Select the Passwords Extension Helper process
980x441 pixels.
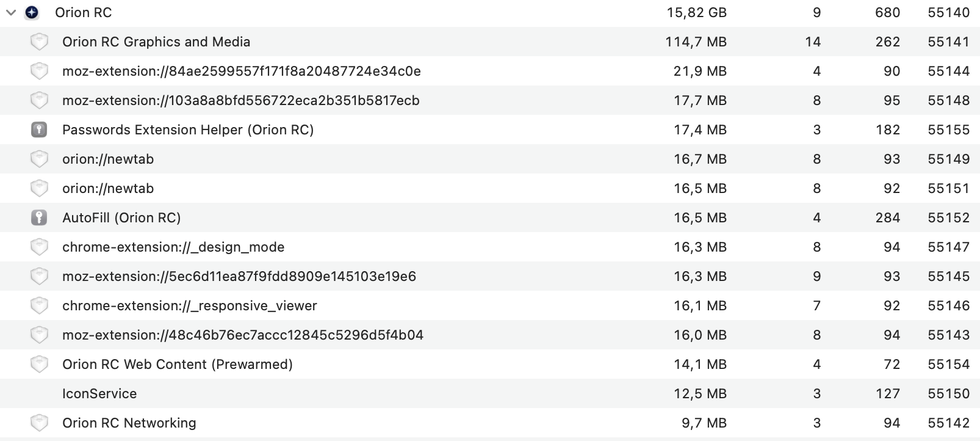tap(187, 129)
